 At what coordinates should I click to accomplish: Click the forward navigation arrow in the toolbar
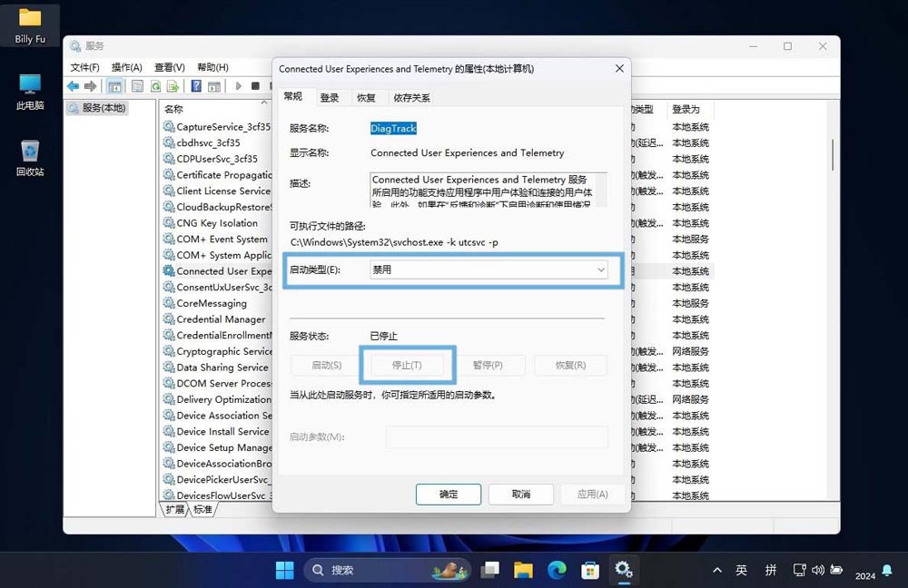(89, 86)
